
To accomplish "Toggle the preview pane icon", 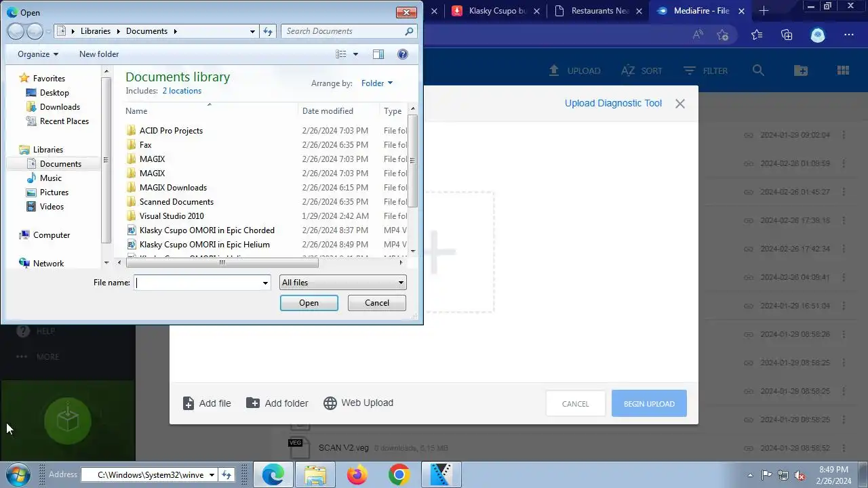I will 378,54.
